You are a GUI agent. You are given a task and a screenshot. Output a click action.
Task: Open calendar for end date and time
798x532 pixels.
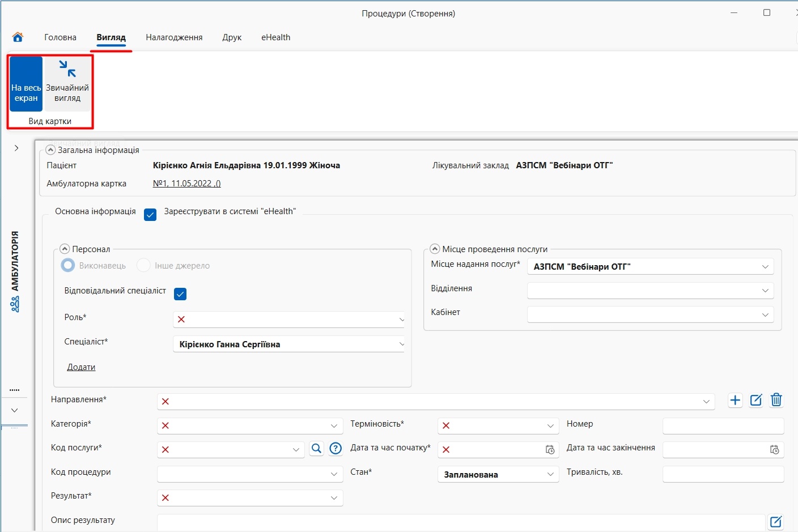[x=775, y=450]
